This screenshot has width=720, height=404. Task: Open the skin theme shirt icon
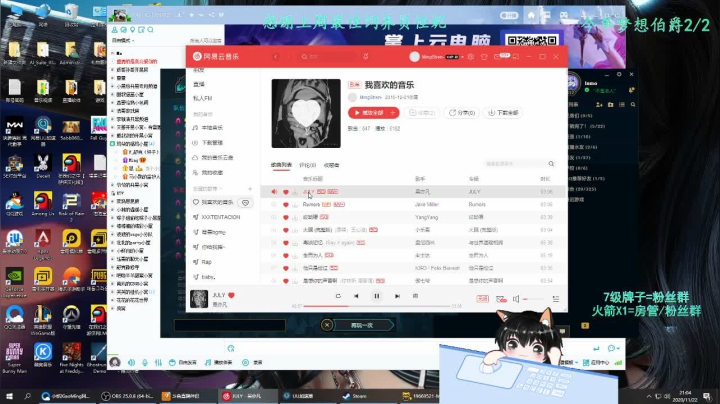[x=484, y=56]
